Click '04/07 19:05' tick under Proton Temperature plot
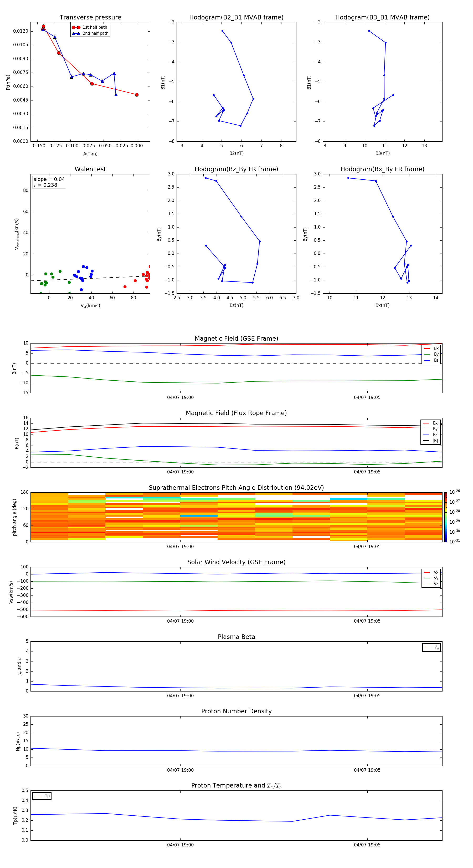Screen dimensions: 473x868 coord(367,845)
